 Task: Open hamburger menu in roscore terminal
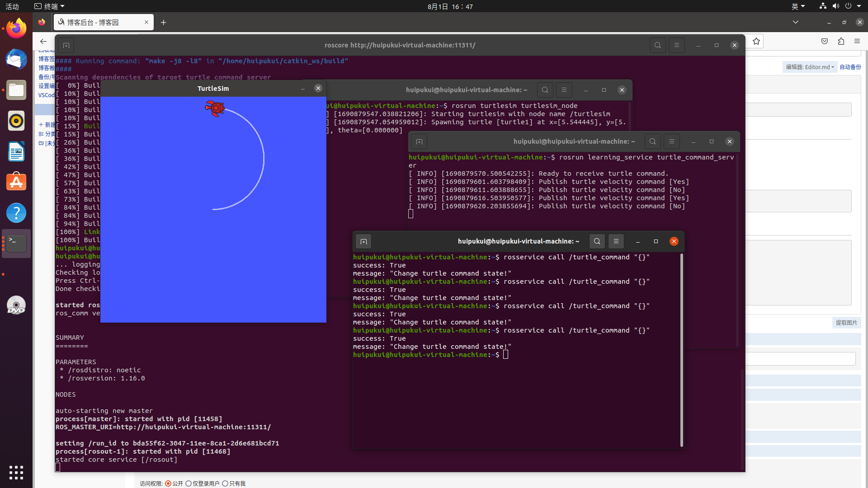pyautogui.click(x=676, y=45)
